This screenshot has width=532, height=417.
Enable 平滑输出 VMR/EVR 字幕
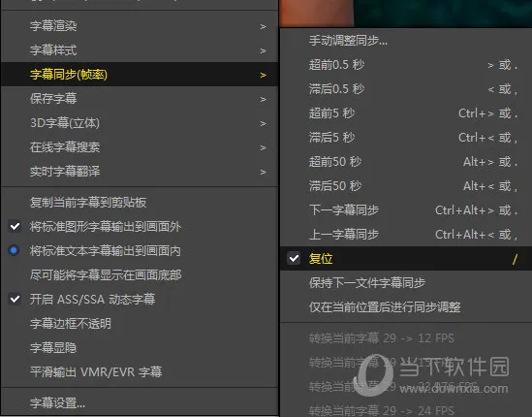click(140, 372)
